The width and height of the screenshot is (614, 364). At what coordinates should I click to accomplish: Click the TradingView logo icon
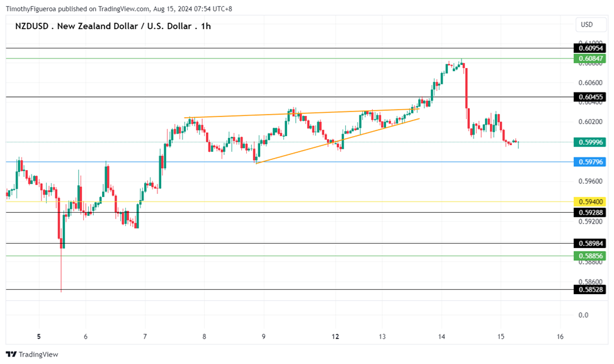tap(11, 355)
